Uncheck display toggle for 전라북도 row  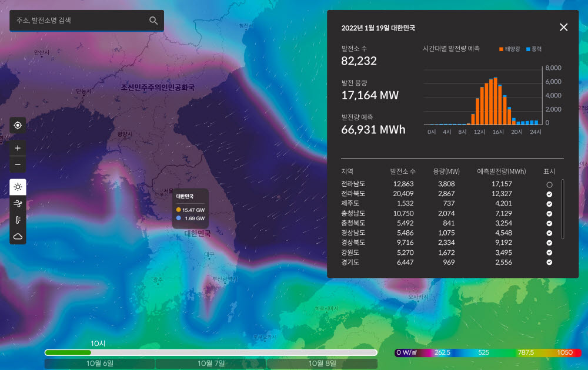(x=549, y=194)
